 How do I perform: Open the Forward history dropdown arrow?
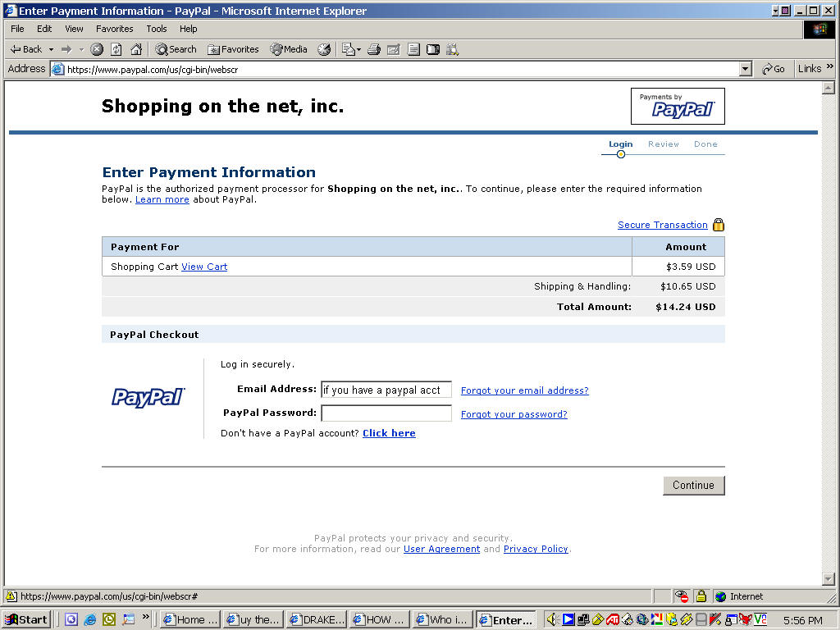(81, 50)
